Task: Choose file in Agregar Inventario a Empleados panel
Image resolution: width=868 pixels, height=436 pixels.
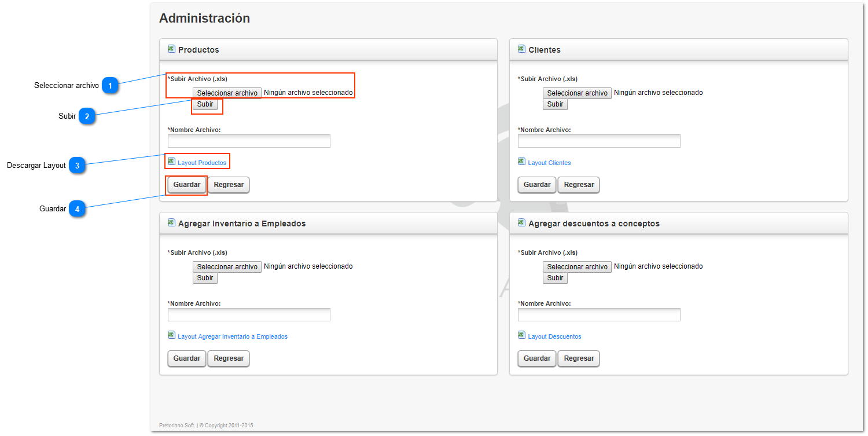Action: (x=227, y=267)
